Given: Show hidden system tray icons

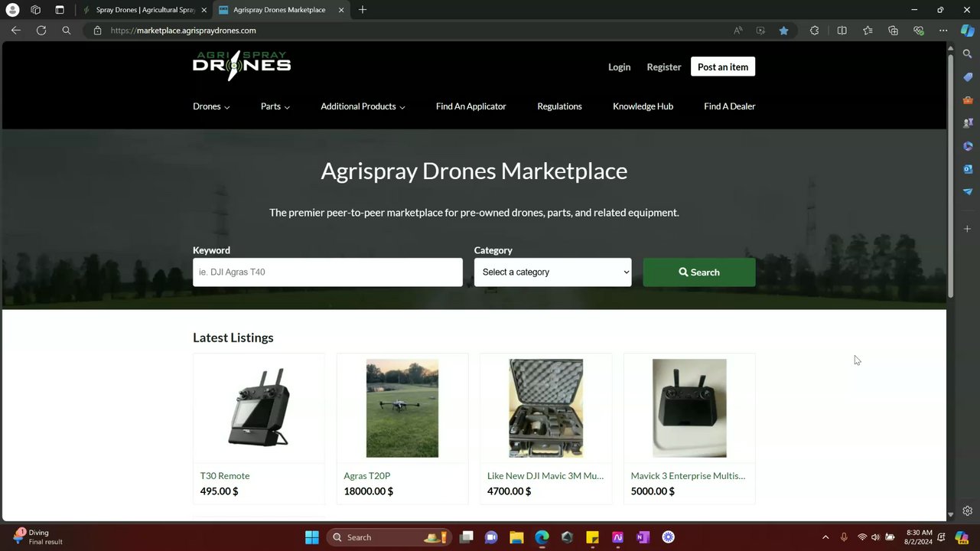Looking at the screenshot, I should (x=825, y=537).
